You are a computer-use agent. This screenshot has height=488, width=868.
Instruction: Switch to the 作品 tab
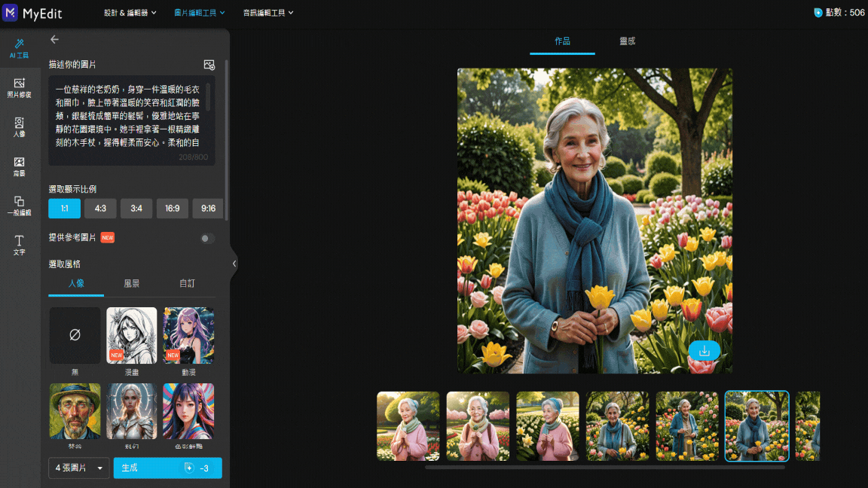point(562,41)
